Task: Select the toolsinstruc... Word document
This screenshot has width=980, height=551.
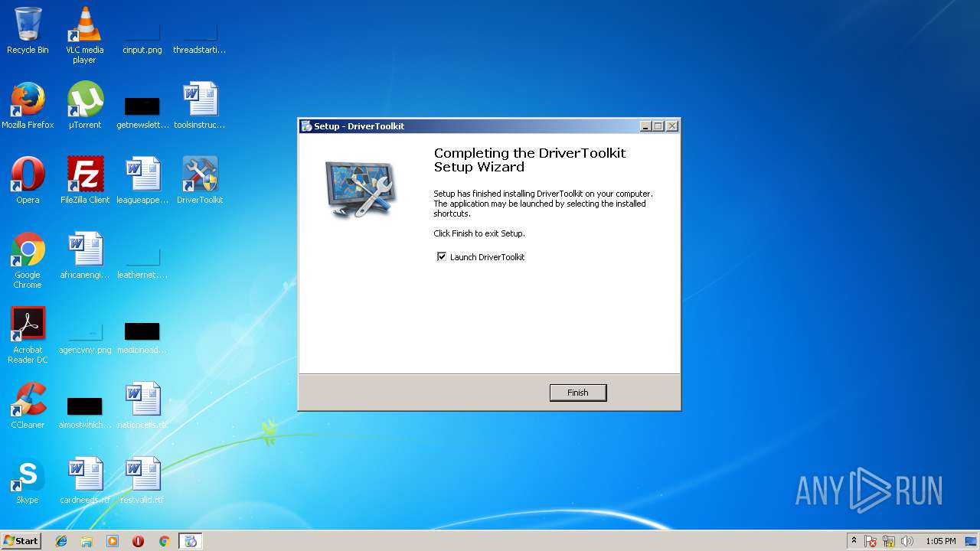Action: (x=200, y=106)
